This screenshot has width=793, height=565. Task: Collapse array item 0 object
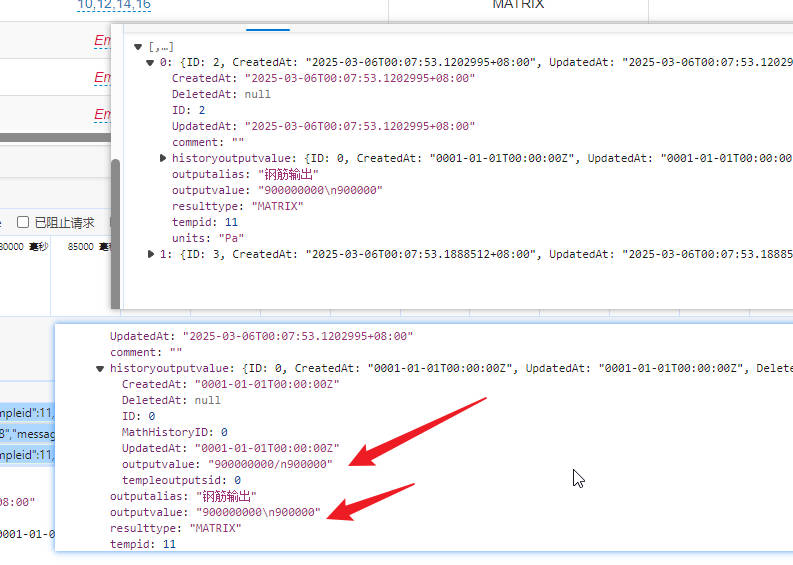click(x=151, y=62)
